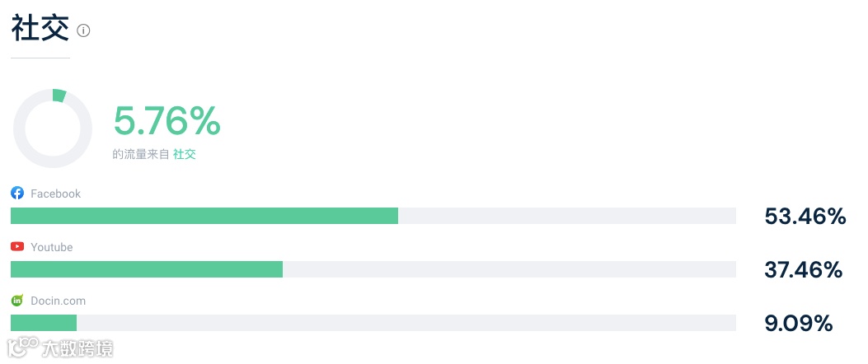The width and height of the screenshot is (868, 364).
Task: Click the red Youtube logo icon
Action: pos(16,247)
